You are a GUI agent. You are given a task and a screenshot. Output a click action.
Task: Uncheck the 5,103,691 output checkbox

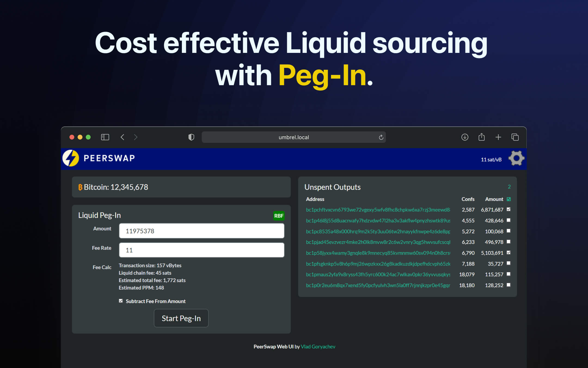(x=509, y=252)
